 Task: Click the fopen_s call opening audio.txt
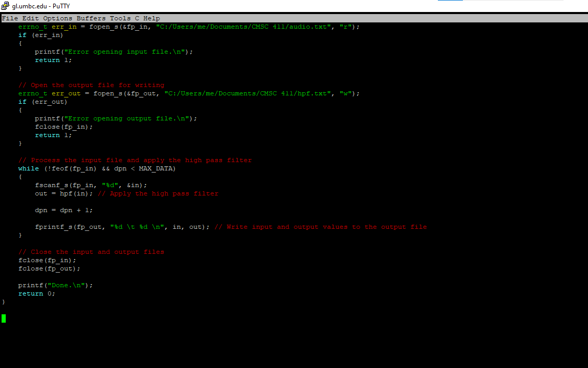104,26
